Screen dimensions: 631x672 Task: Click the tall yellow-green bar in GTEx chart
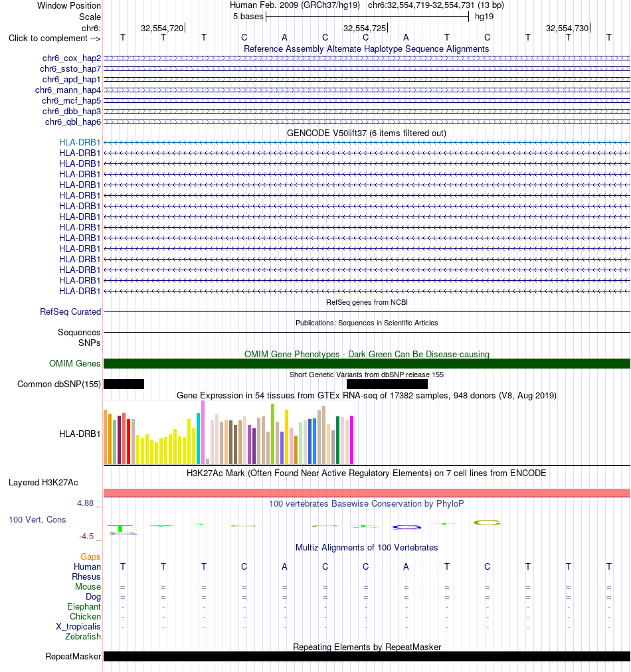pos(272,434)
